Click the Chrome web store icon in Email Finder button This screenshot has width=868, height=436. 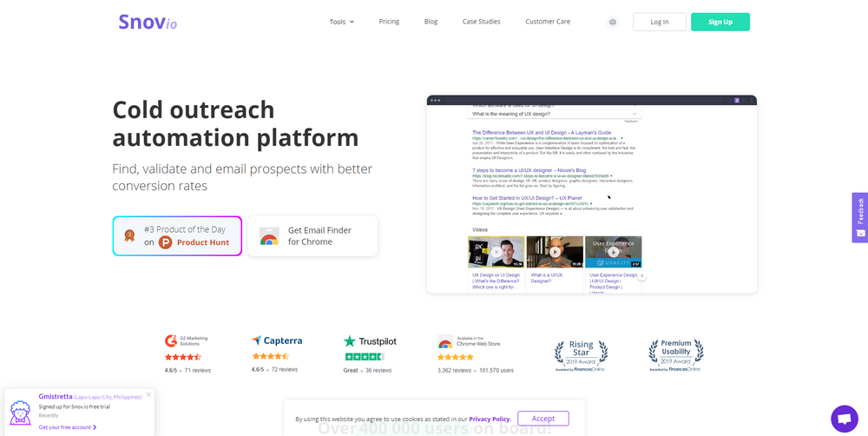(x=269, y=236)
